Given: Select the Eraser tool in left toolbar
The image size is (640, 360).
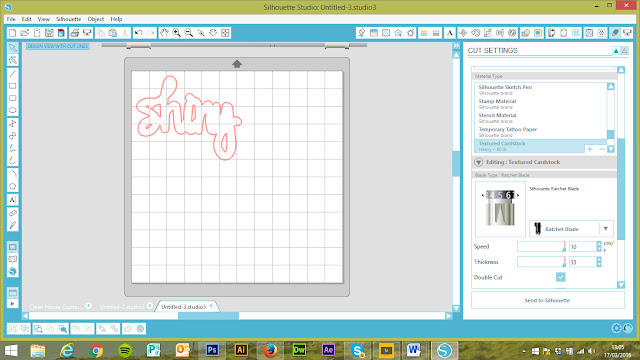Looking at the screenshot, I should point(13,213).
